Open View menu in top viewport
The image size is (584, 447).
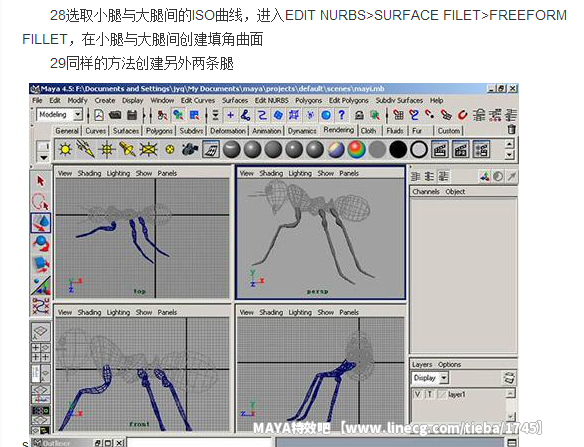click(65, 173)
